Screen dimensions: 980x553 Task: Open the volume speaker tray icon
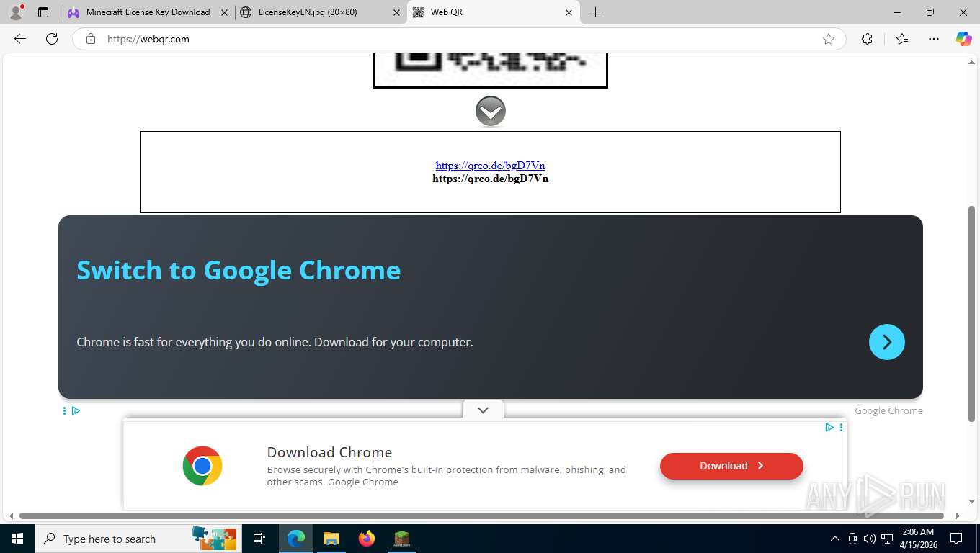869,539
